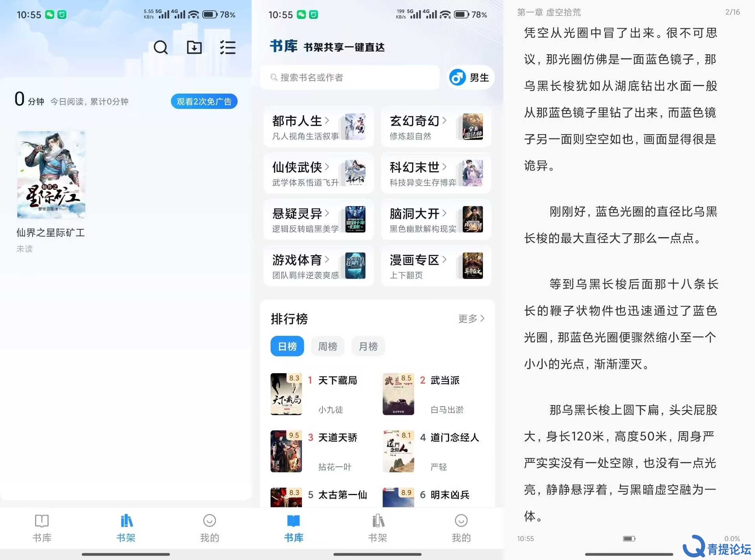Open 道门念经人 book cover in ranking
755x560 pixels.
click(x=398, y=451)
